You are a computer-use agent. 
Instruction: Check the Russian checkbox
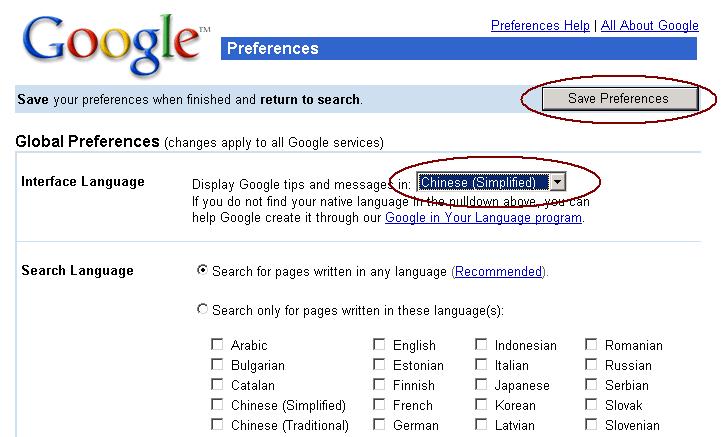(x=591, y=364)
